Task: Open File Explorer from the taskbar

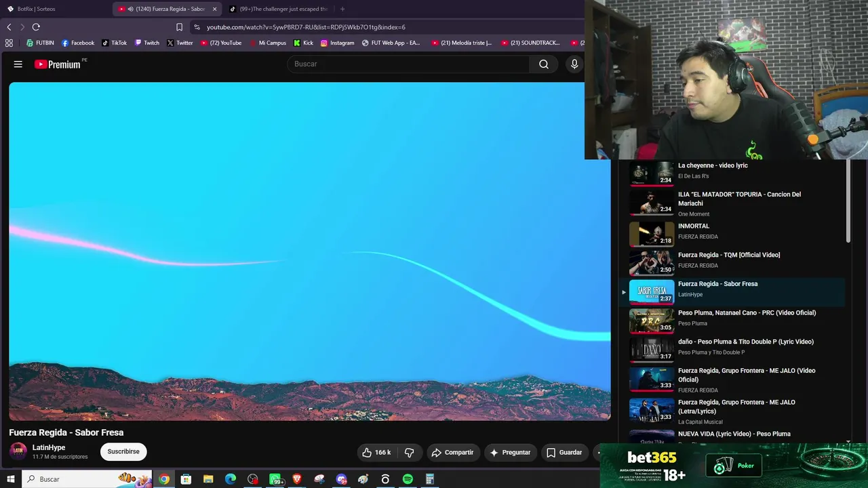Action: 208,479
